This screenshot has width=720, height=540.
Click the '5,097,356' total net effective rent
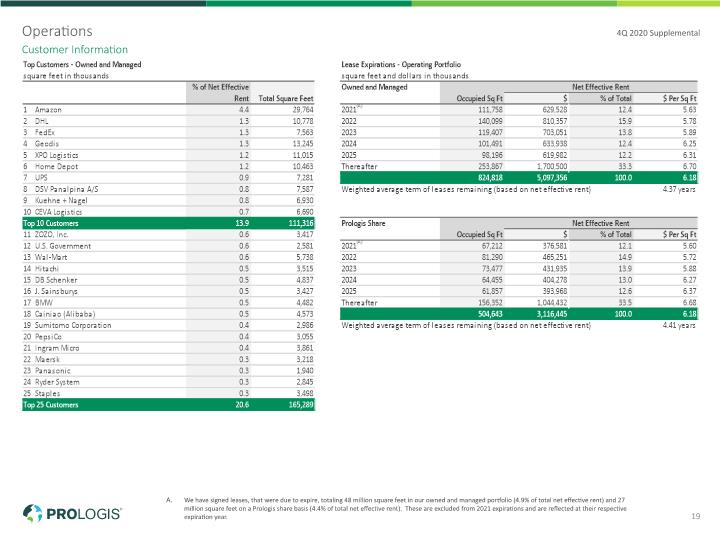coord(552,178)
